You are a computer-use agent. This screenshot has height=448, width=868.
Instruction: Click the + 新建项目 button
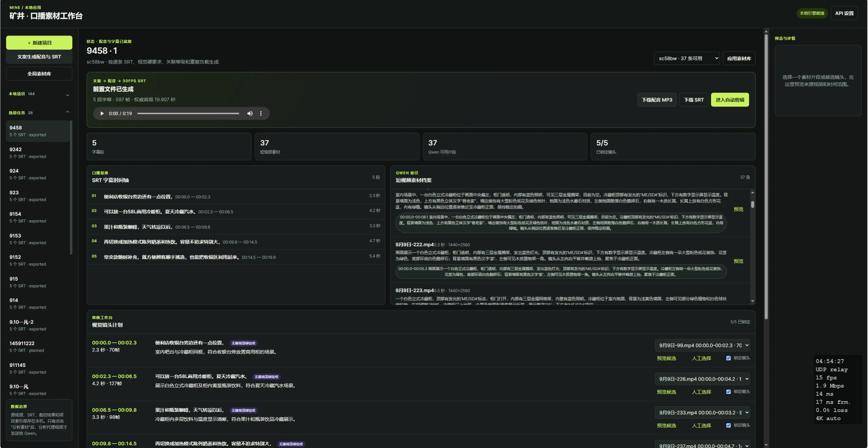pyautogui.click(x=39, y=43)
